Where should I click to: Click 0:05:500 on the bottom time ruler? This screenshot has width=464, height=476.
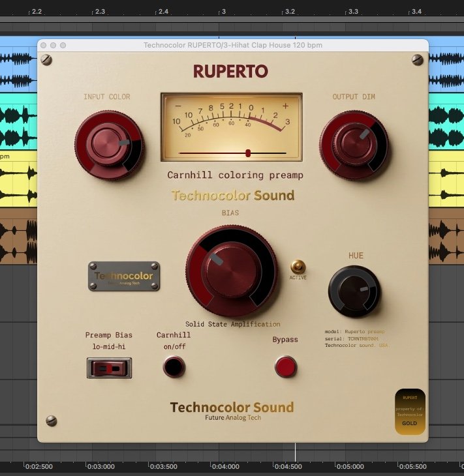412,466
